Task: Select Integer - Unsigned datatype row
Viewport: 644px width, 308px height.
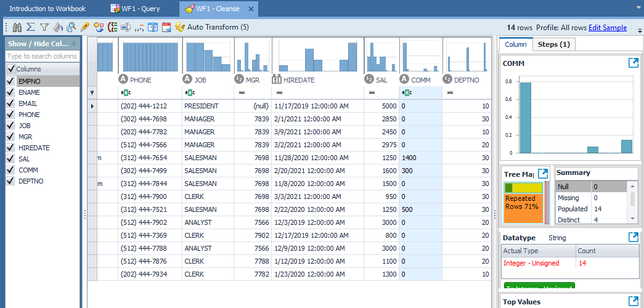Action: click(570, 263)
